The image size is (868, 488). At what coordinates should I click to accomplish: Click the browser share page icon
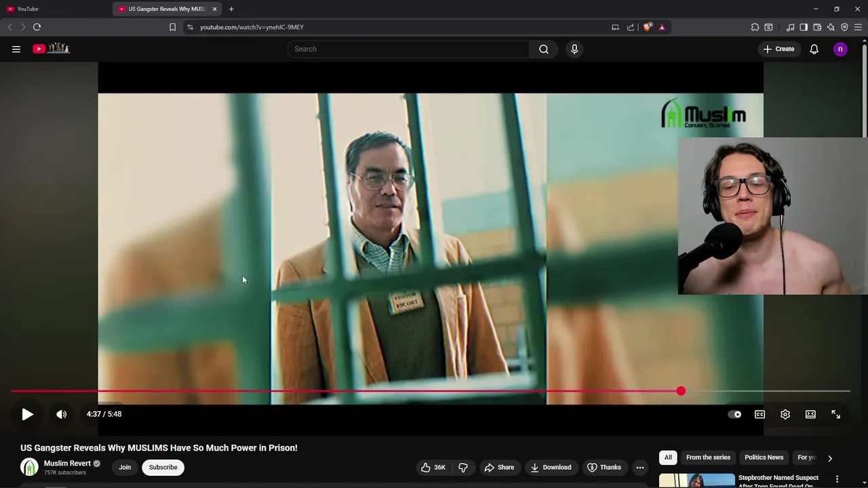pos(631,27)
